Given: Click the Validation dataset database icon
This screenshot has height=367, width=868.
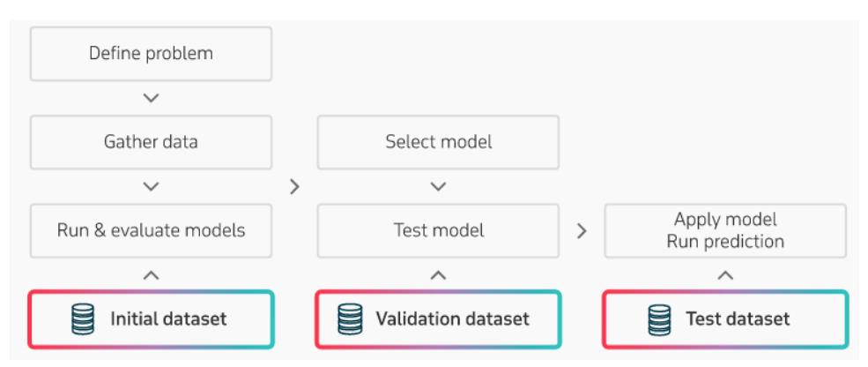Looking at the screenshot, I should [x=350, y=319].
